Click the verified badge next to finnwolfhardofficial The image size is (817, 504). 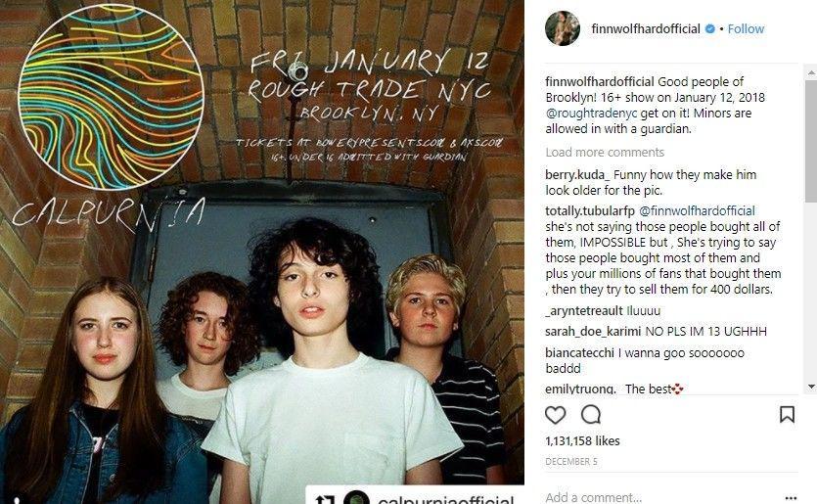point(709,28)
